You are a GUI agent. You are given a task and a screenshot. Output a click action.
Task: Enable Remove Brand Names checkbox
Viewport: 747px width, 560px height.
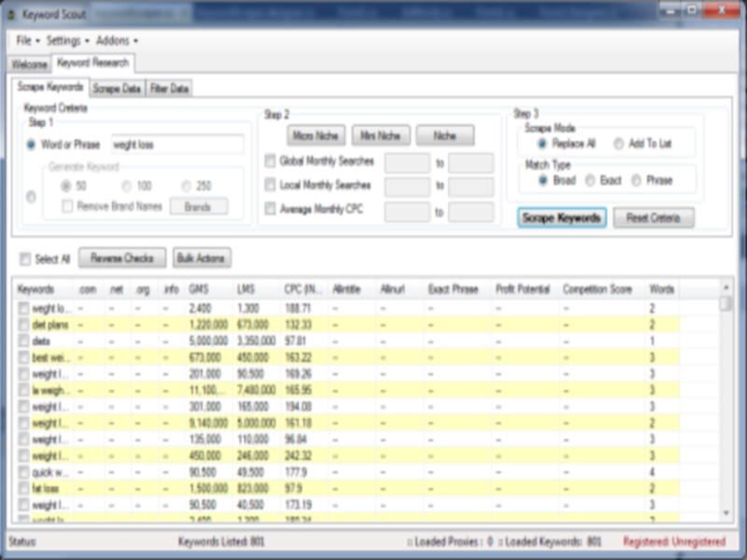[x=67, y=206]
